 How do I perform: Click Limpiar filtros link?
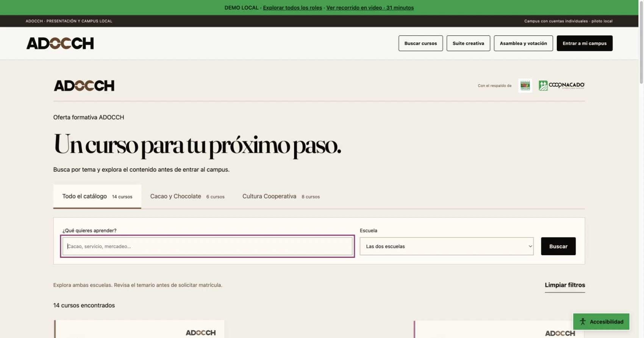(565, 285)
